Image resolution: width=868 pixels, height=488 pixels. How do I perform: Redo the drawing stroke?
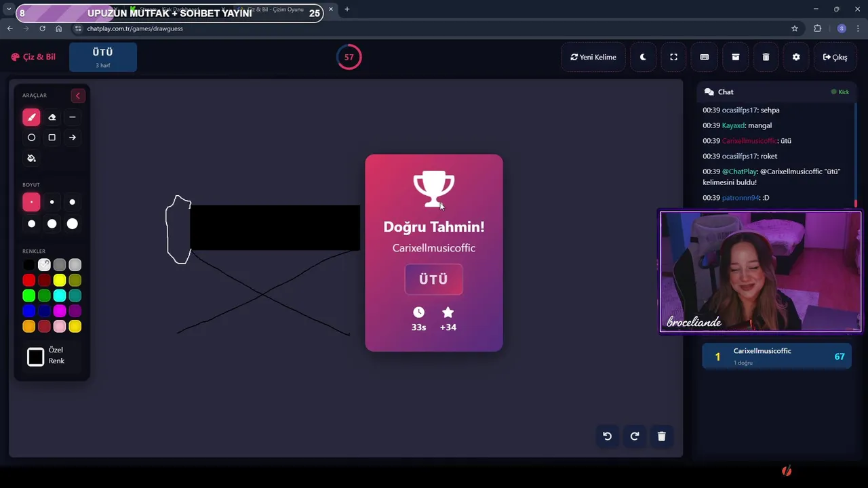coord(635,436)
